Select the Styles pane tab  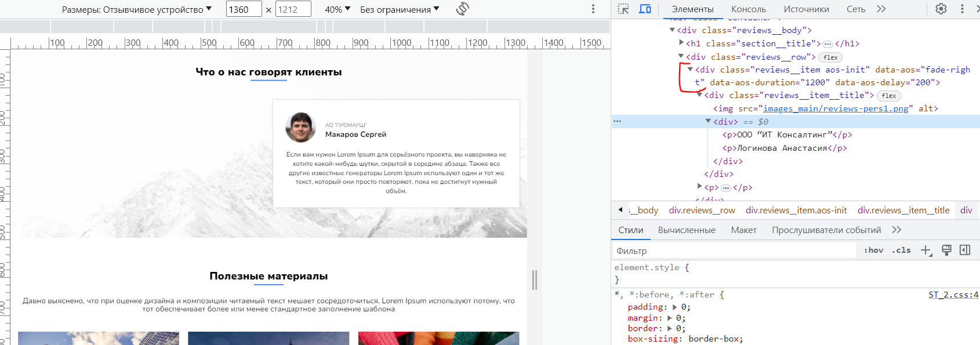tap(630, 230)
